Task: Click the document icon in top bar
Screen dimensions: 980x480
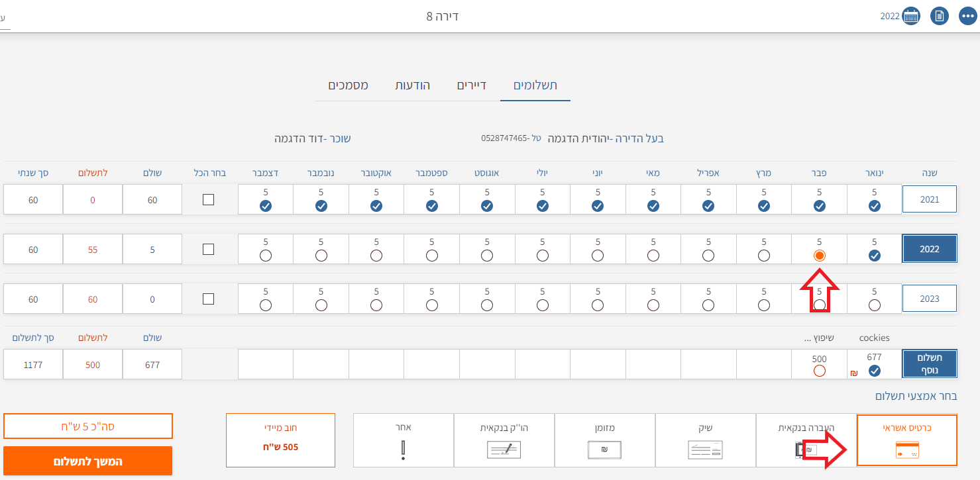Action: (x=939, y=16)
